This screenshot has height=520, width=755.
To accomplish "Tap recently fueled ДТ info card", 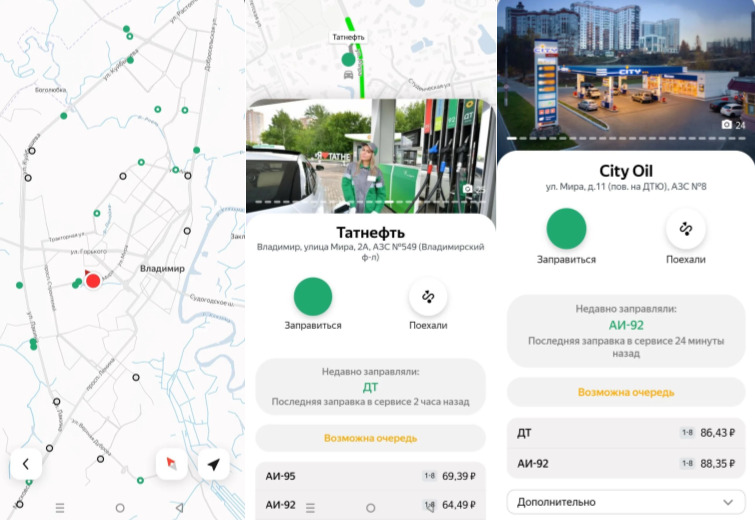I will (370, 387).
